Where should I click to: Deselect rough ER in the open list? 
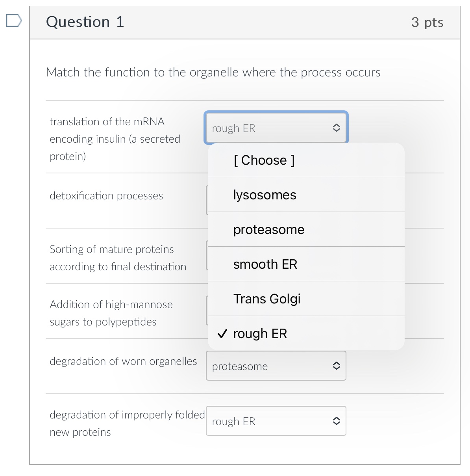261,333
